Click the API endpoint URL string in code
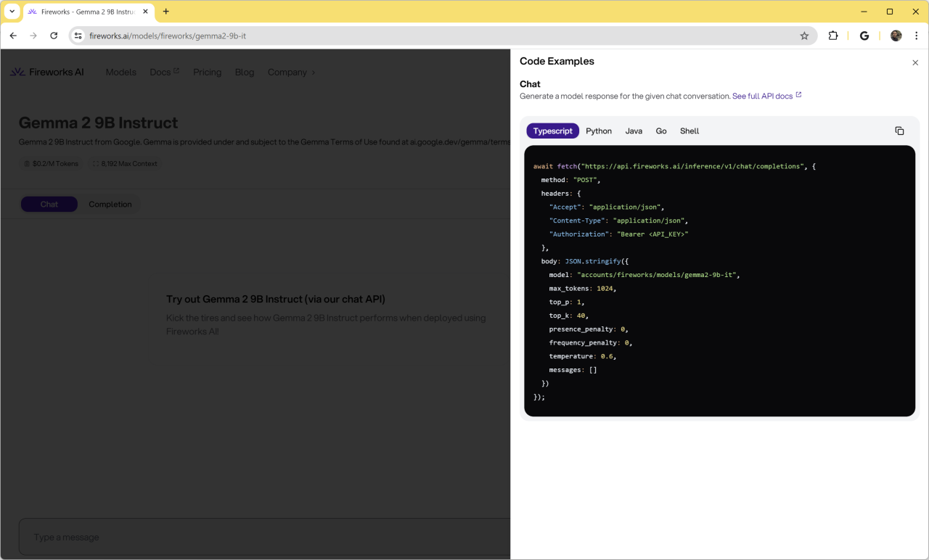Image resolution: width=929 pixels, height=560 pixels. (x=692, y=166)
